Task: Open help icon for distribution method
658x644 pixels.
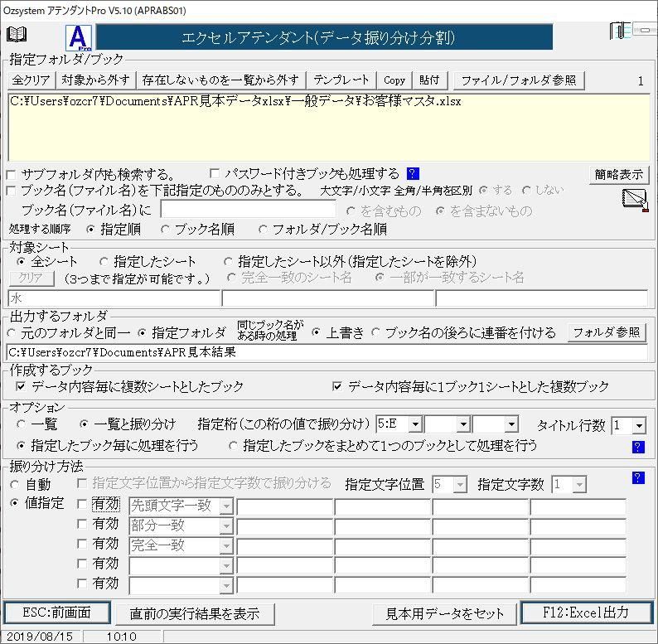Action: click(x=638, y=477)
